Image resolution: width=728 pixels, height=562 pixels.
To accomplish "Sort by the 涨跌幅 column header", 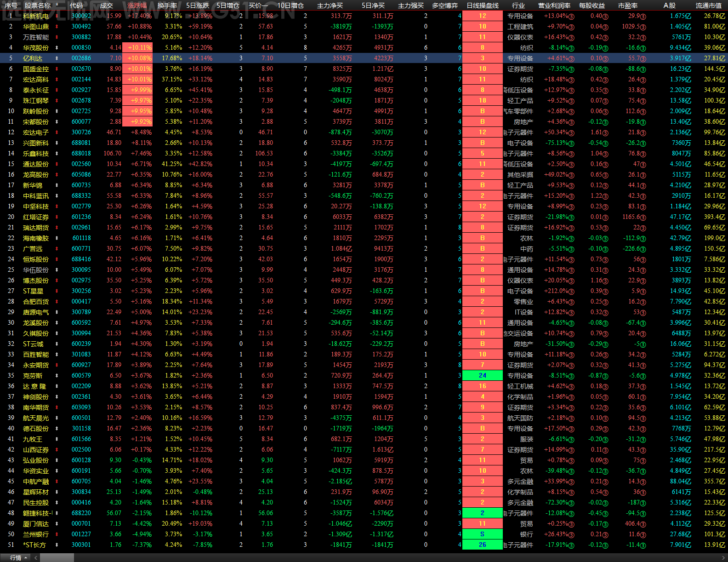I will click(137, 6).
